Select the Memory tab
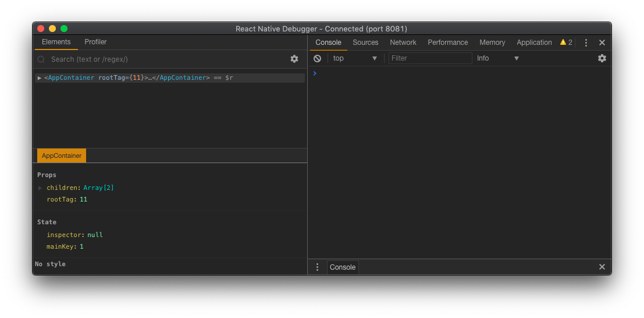The width and height of the screenshot is (644, 318). point(492,43)
